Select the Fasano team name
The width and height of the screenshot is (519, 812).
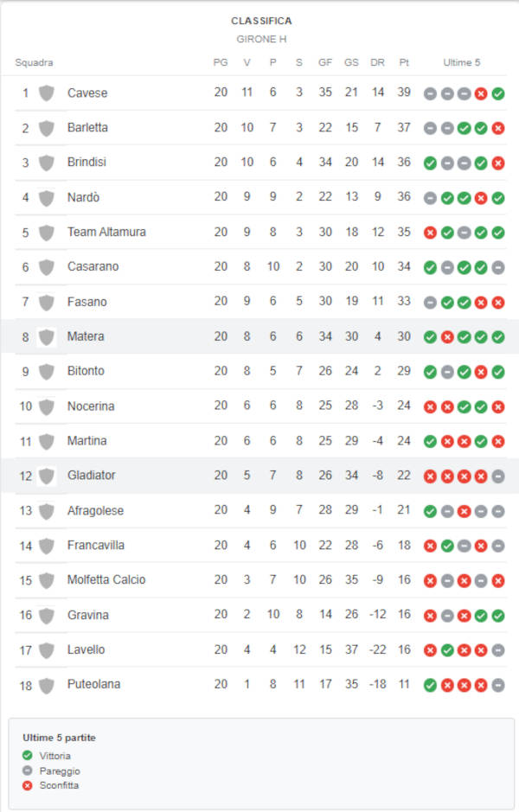click(x=87, y=302)
